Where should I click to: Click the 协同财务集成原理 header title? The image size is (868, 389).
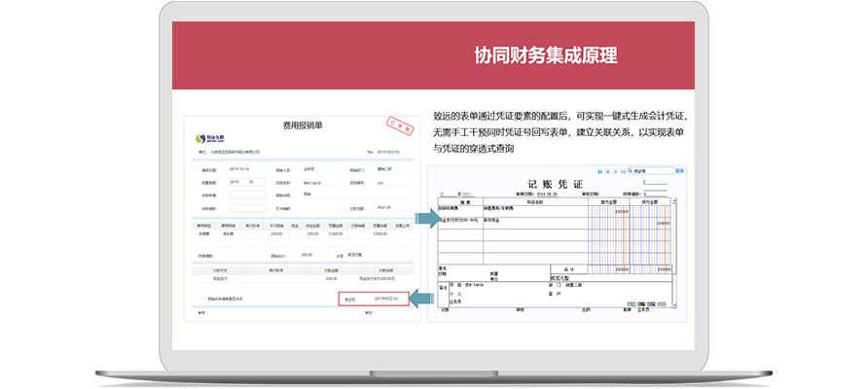point(545,55)
